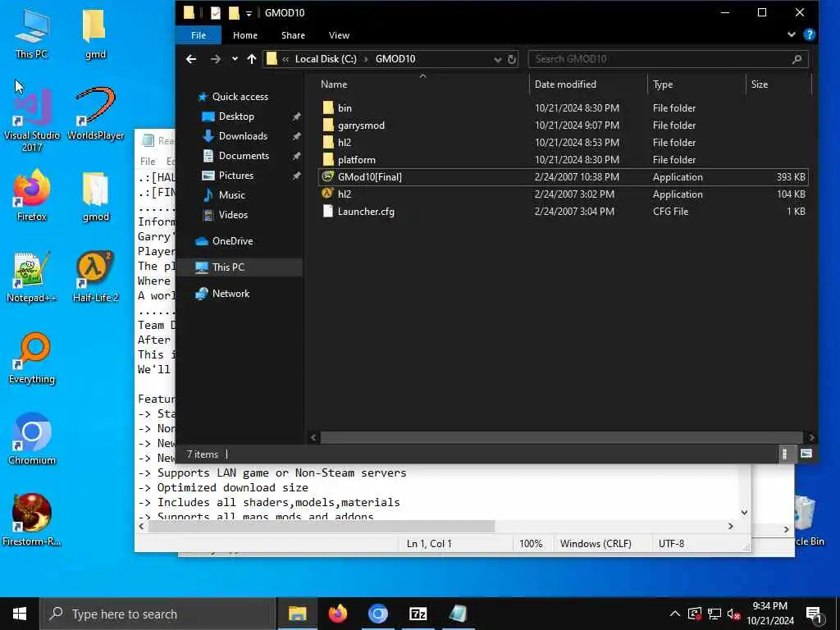The height and width of the screenshot is (630, 840).
Task: Click taskbar Type here to search box
Action: click(158, 614)
